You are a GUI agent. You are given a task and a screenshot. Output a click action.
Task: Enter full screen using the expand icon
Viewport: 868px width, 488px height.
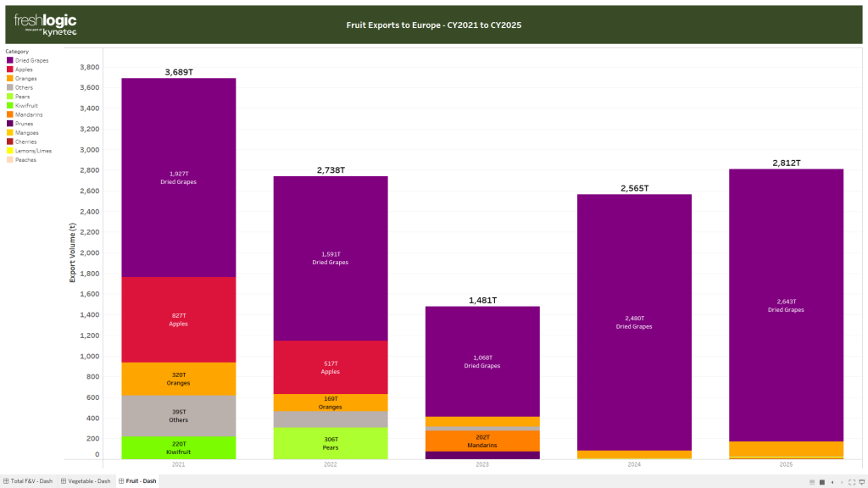click(852, 482)
